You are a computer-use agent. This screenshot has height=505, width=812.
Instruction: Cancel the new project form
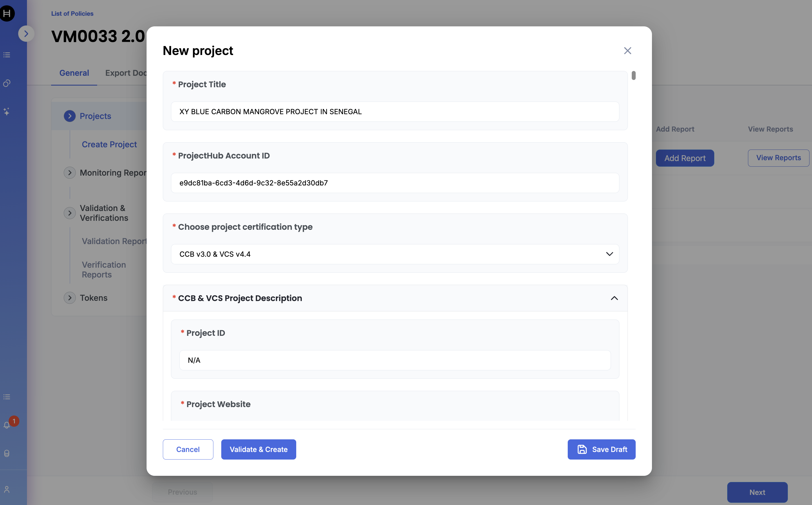(x=188, y=449)
